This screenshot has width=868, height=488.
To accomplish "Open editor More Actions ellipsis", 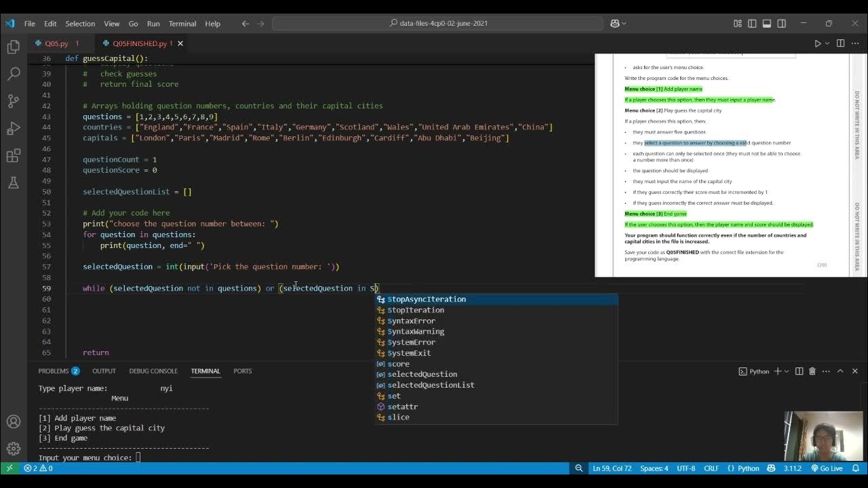I will pyautogui.click(x=855, y=43).
